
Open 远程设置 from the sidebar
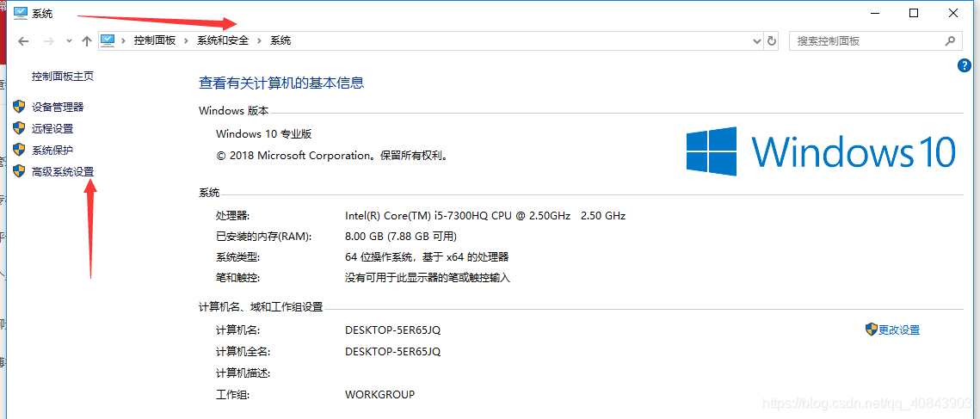pyautogui.click(x=52, y=129)
